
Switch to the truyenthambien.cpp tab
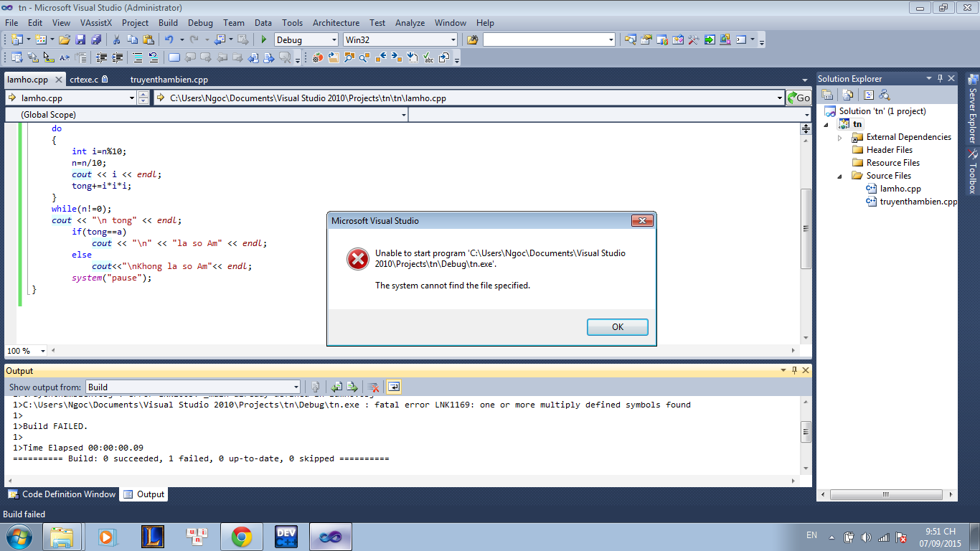pos(169,80)
